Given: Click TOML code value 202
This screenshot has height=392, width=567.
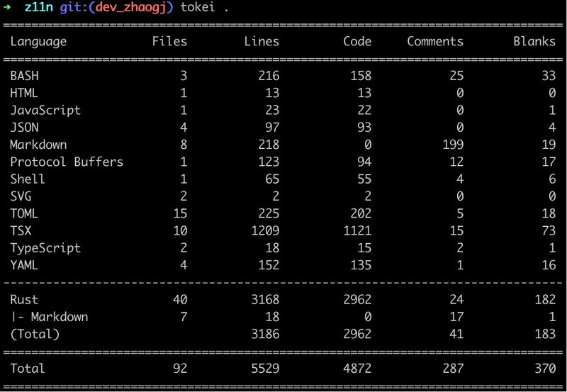Looking at the screenshot, I should [361, 213].
